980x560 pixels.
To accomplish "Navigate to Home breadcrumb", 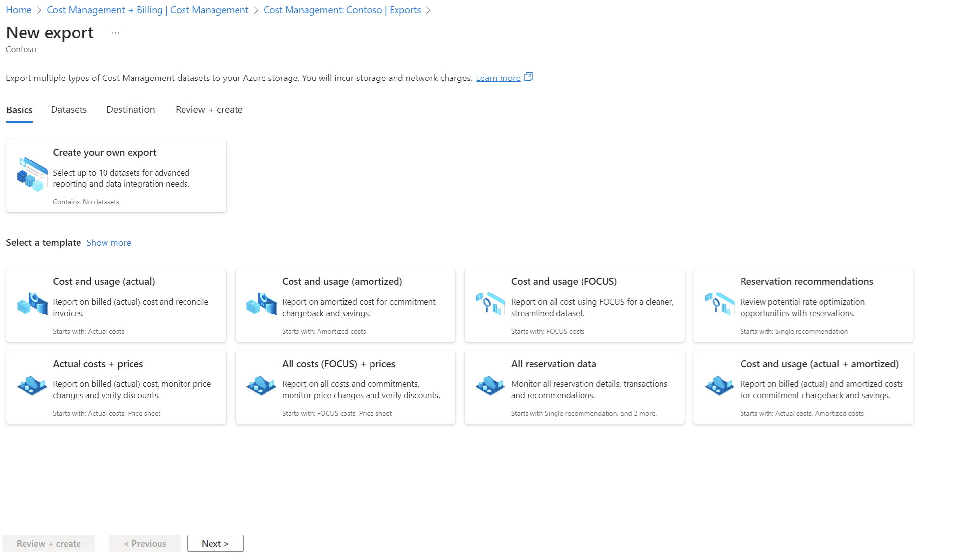I will pos(19,10).
